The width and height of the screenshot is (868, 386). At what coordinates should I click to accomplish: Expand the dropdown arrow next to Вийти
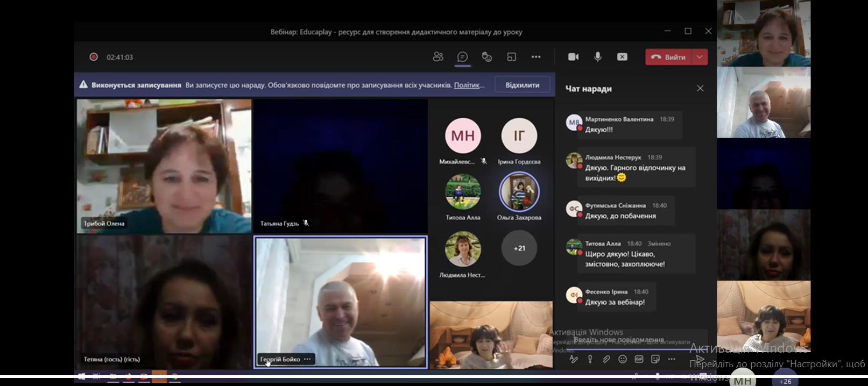pyautogui.click(x=700, y=57)
